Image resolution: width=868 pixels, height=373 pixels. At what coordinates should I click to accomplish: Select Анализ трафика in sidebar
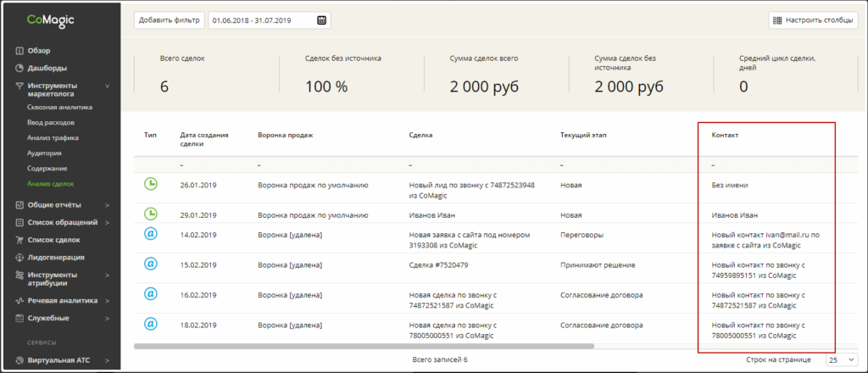click(x=53, y=138)
